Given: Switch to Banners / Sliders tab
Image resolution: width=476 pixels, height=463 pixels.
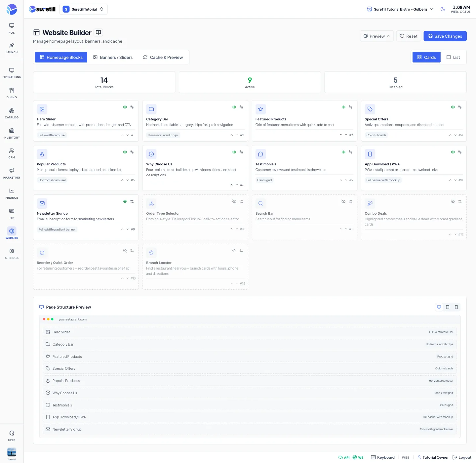Looking at the screenshot, I should [113, 57].
